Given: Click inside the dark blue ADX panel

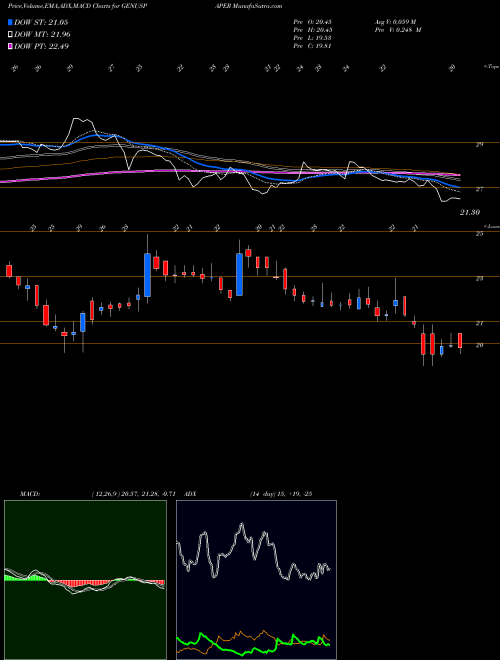Looking at the screenshot, I should click(x=256, y=580).
